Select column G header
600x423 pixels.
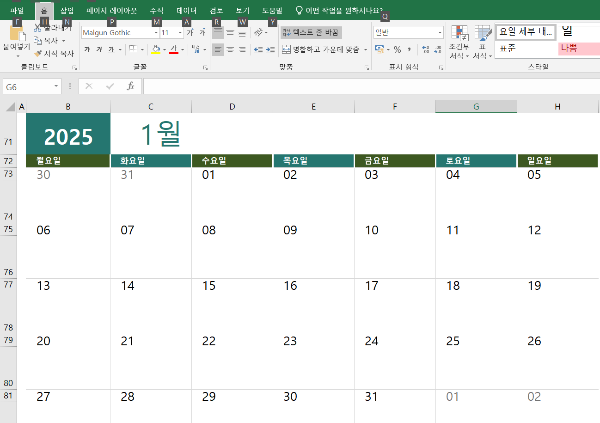click(x=476, y=106)
